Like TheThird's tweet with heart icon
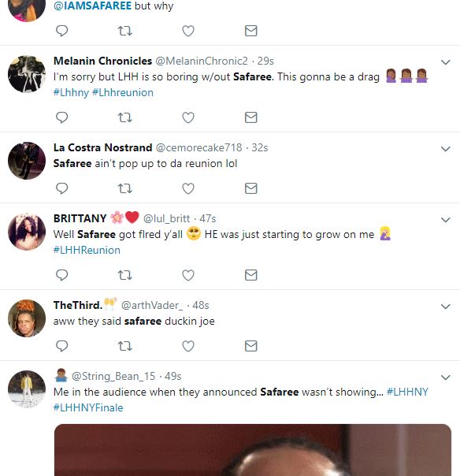This screenshot has width=460, height=476. coord(188,346)
